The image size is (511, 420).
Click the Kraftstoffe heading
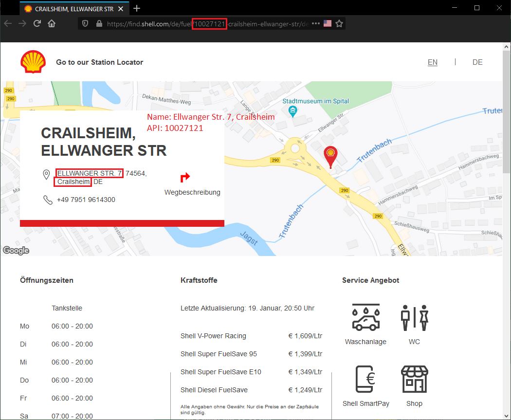coord(199,280)
